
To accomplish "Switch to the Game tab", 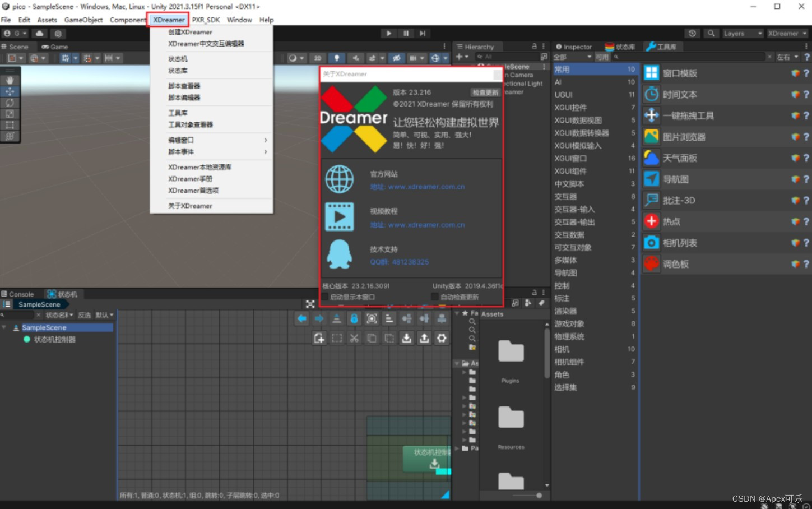I will (x=54, y=47).
